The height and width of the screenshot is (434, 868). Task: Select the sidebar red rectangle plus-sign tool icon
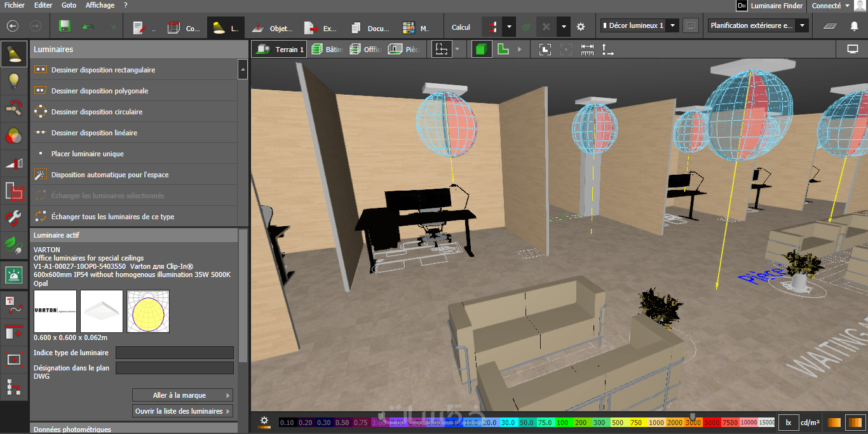14,359
